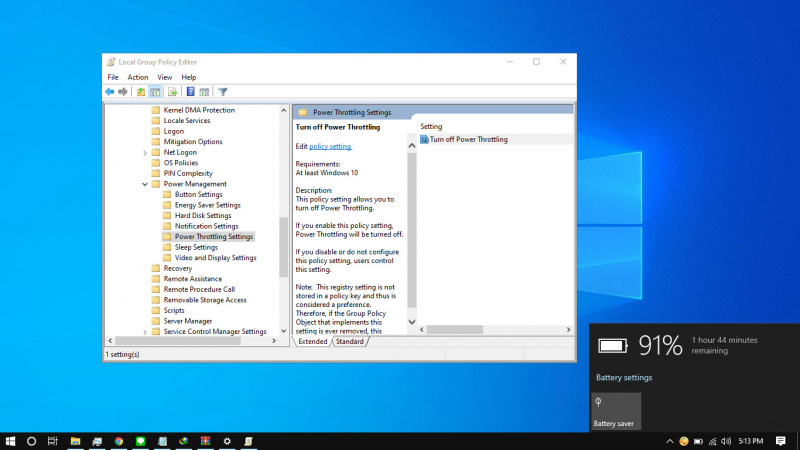Open the Battery settings link
The image size is (800, 450).
[x=624, y=378]
